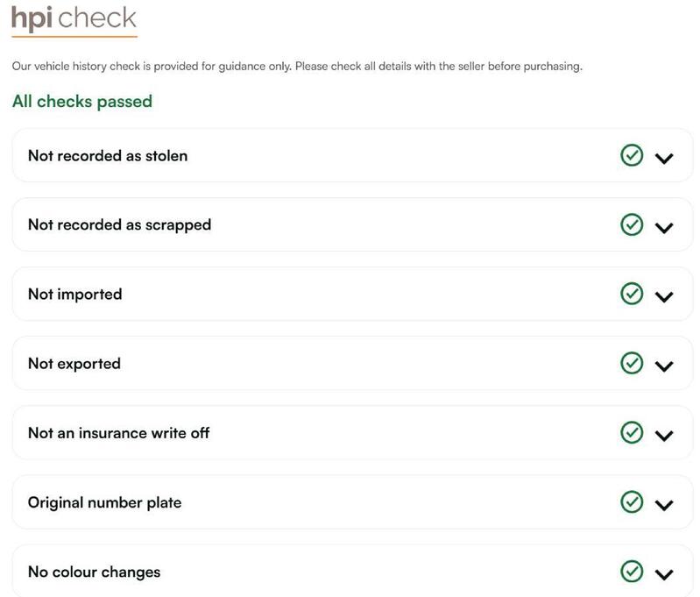Expand the No colour changes chevron
This screenshot has width=700, height=597.
664,575
